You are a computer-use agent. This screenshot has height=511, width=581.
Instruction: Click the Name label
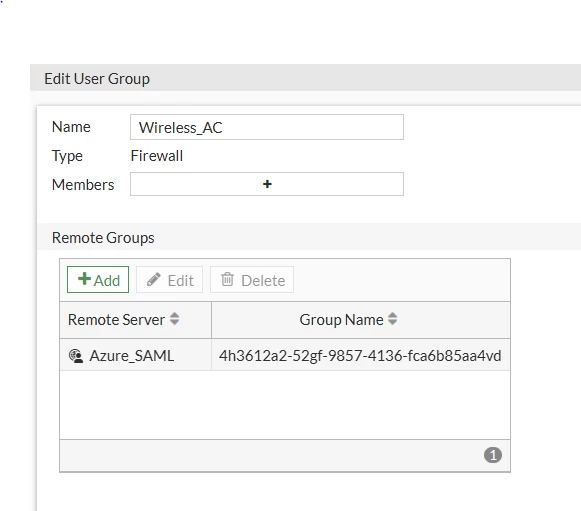coord(71,127)
